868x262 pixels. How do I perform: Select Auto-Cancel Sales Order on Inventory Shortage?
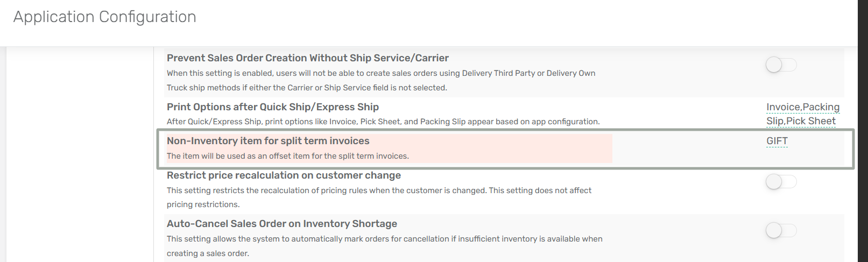[281, 224]
